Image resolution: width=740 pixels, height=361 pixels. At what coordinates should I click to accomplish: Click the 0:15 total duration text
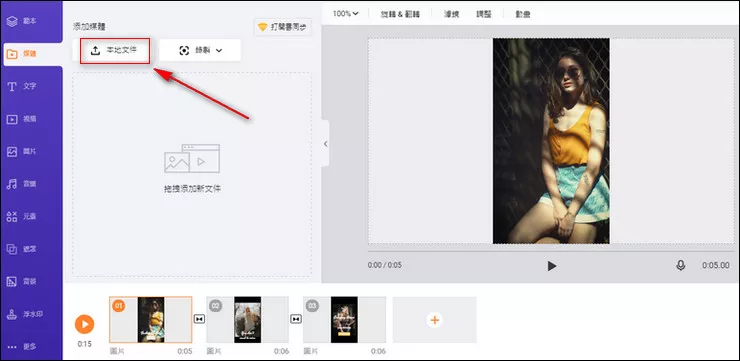(84, 344)
